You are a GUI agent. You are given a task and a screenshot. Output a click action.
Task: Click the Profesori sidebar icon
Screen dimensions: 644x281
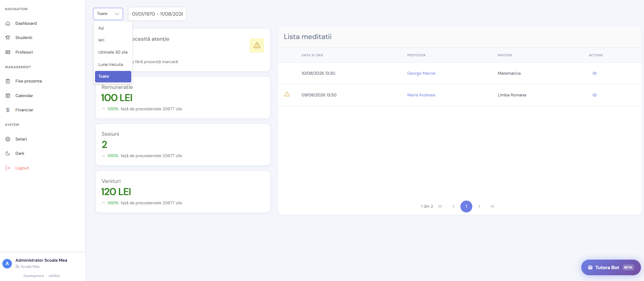tap(8, 52)
